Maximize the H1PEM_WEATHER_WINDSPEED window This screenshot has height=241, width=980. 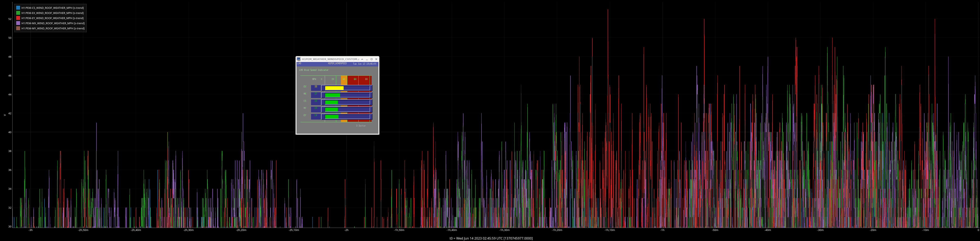pos(372,59)
